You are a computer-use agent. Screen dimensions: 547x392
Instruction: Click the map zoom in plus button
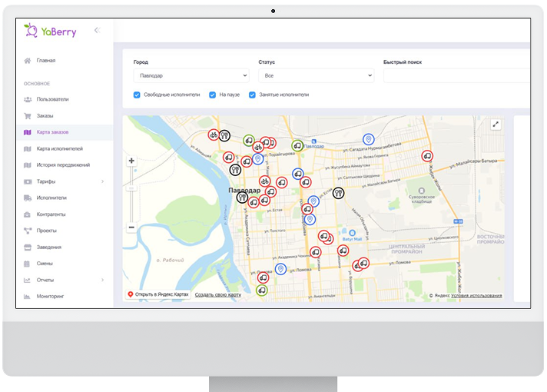tap(131, 161)
